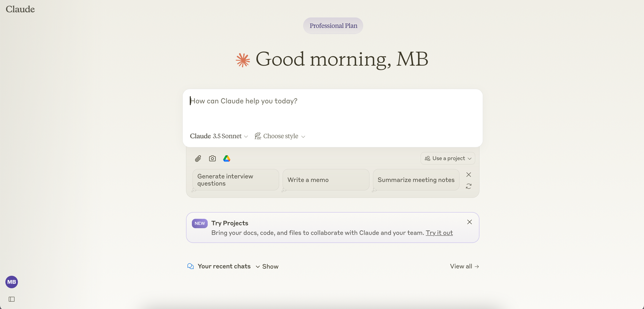The height and width of the screenshot is (309, 644).
Task: Select the Google Drive integration icon
Action: tap(227, 158)
